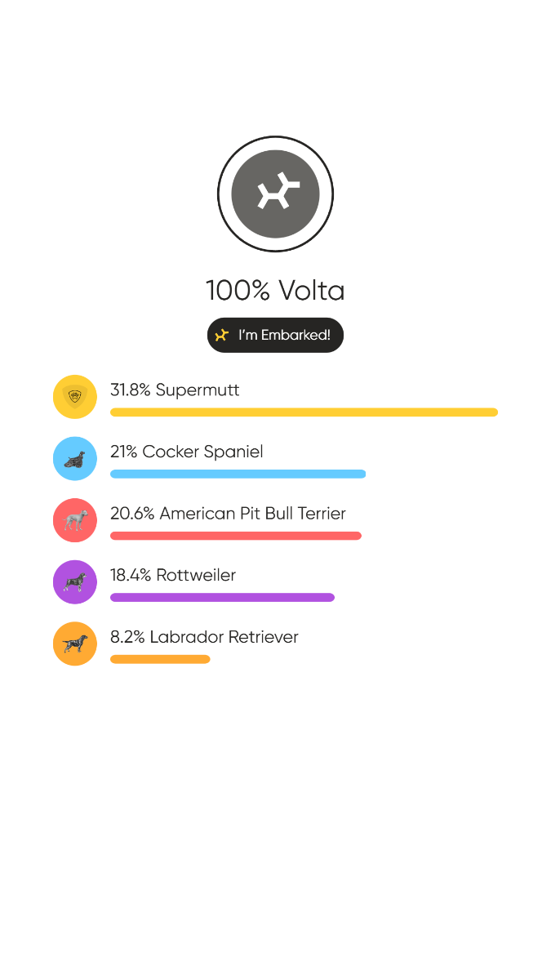Click the yellow Supermutt progress bar
The width and height of the screenshot is (551, 980).
(304, 412)
